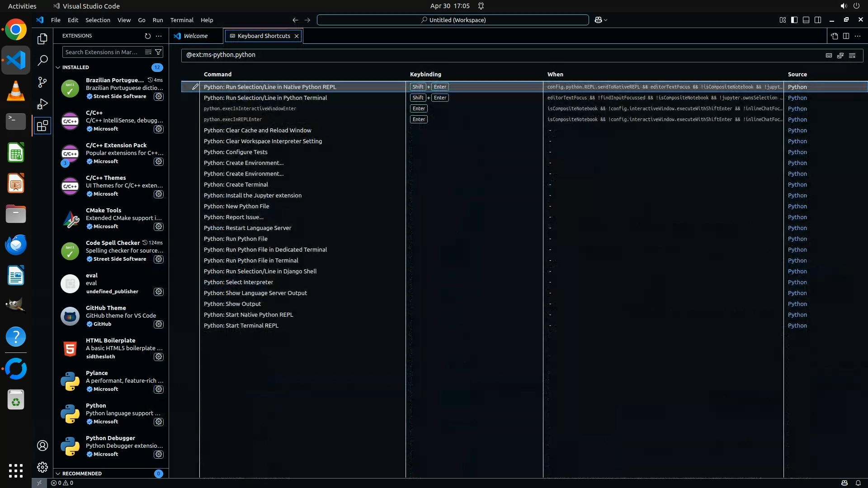The width and height of the screenshot is (868, 488).
Task: Refresh the Extensions list
Action: tap(147, 36)
